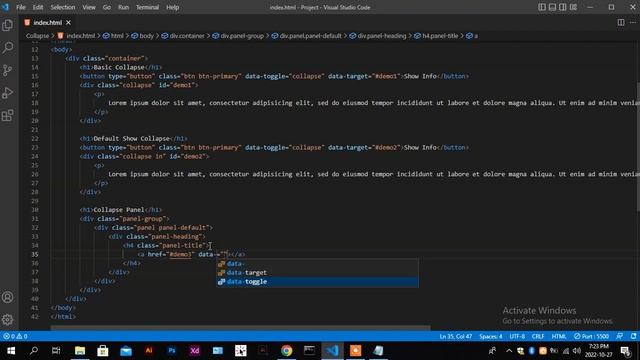Open the Accounts menu icon
640x360 pixels.
coord(7,297)
